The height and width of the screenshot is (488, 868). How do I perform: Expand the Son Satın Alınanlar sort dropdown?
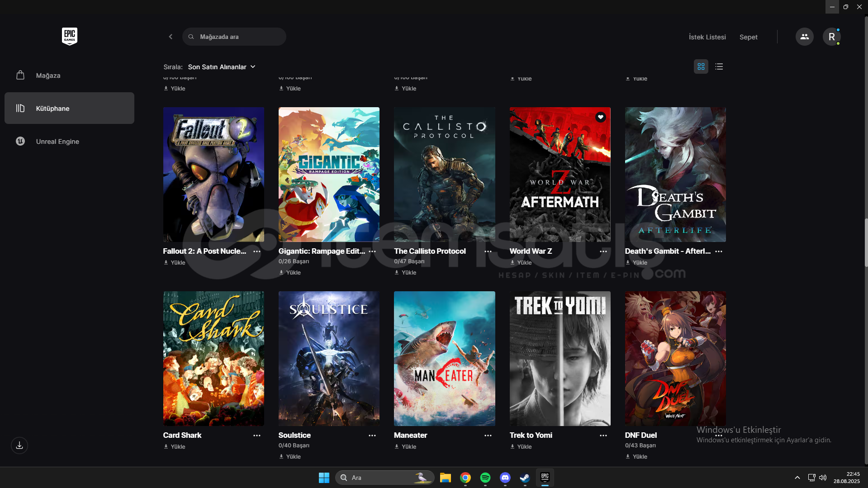[x=222, y=67]
